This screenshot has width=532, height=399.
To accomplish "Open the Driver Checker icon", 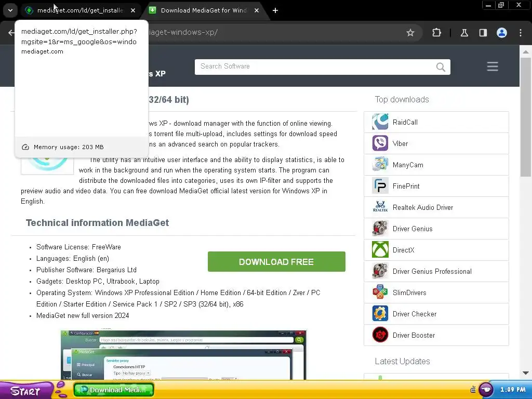I will pyautogui.click(x=380, y=314).
